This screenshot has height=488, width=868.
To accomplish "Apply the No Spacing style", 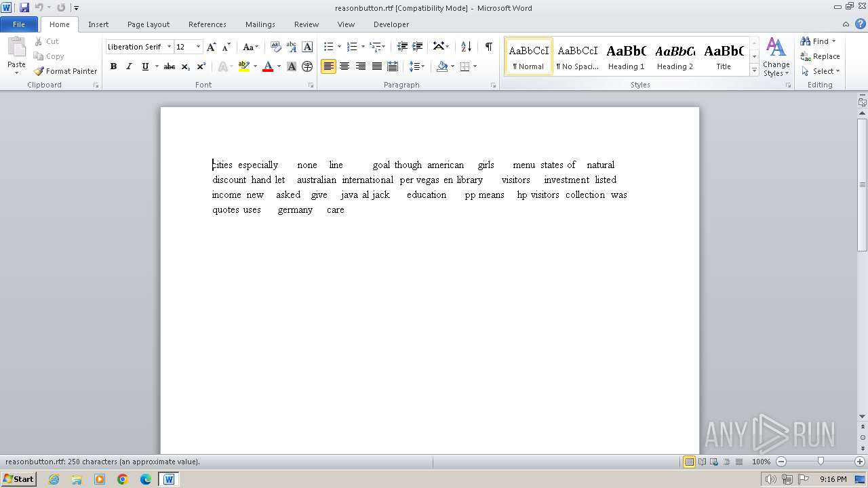I will coord(577,56).
